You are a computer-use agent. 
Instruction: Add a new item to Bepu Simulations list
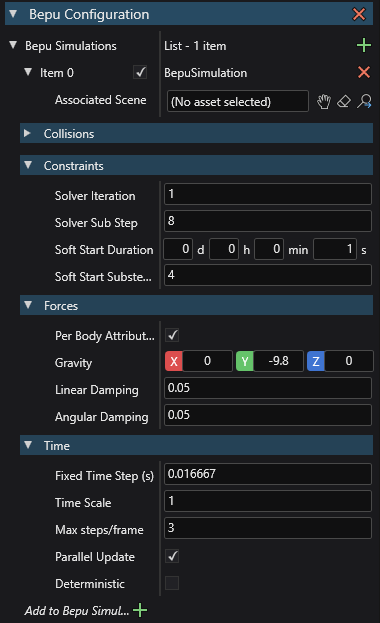[364, 46]
